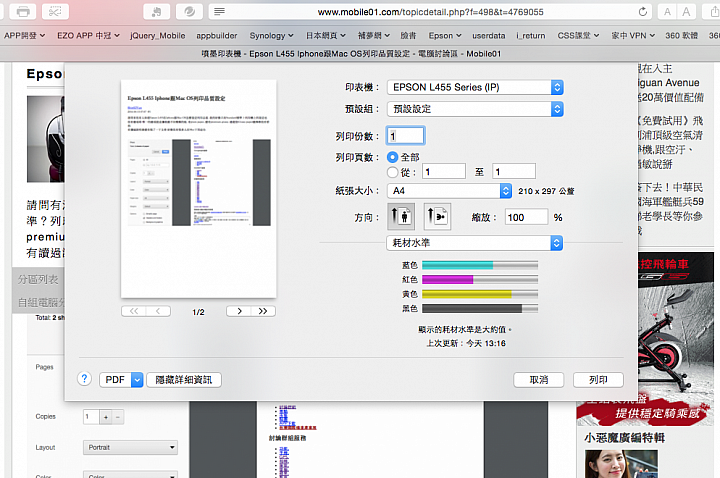Open the printer '印表機' dropdown
The image size is (720, 478).
click(x=475, y=87)
